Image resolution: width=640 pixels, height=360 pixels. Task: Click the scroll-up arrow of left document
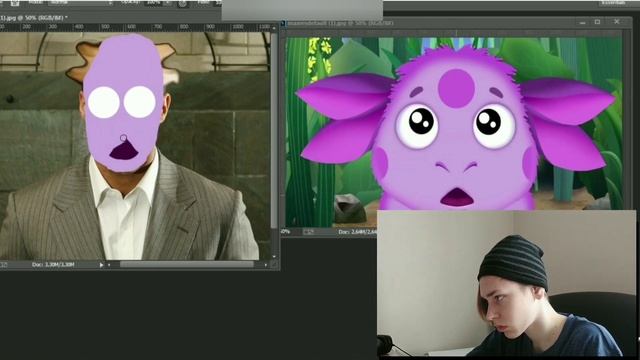tap(274, 29)
